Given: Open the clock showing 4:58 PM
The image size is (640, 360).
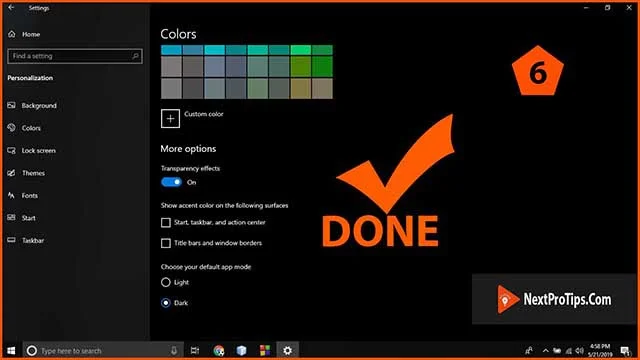Looking at the screenshot, I should 599,351.
